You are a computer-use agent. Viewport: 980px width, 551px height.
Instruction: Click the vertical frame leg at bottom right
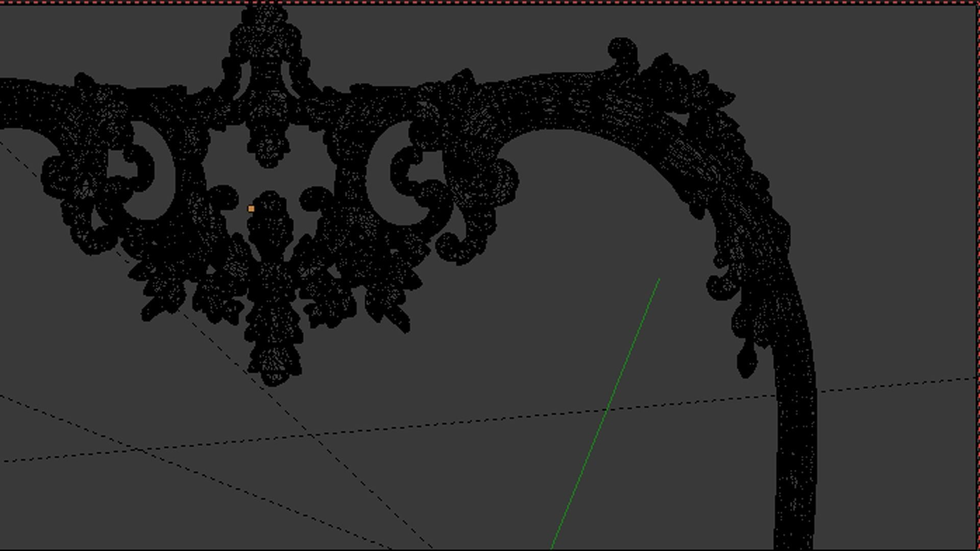[795, 485]
